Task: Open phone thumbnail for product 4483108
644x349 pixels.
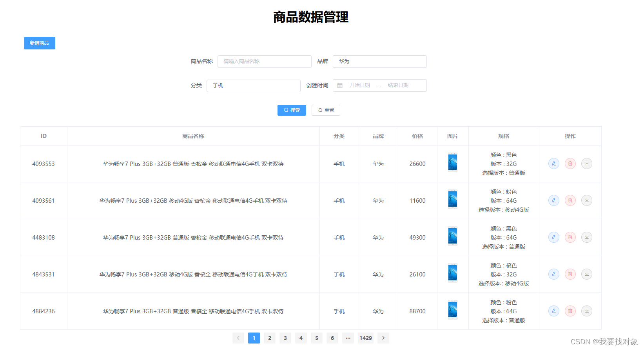Action: (x=453, y=236)
